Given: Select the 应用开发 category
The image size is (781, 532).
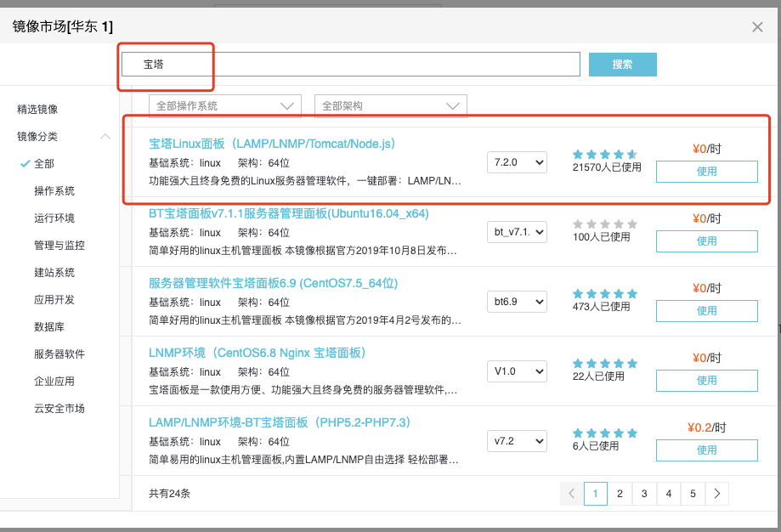Looking at the screenshot, I should (x=54, y=299).
